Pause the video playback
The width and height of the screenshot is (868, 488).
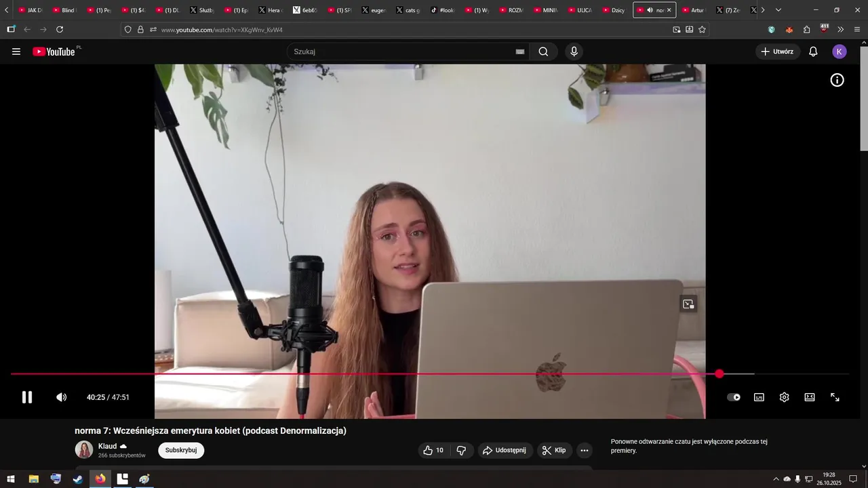coord(27,397)
